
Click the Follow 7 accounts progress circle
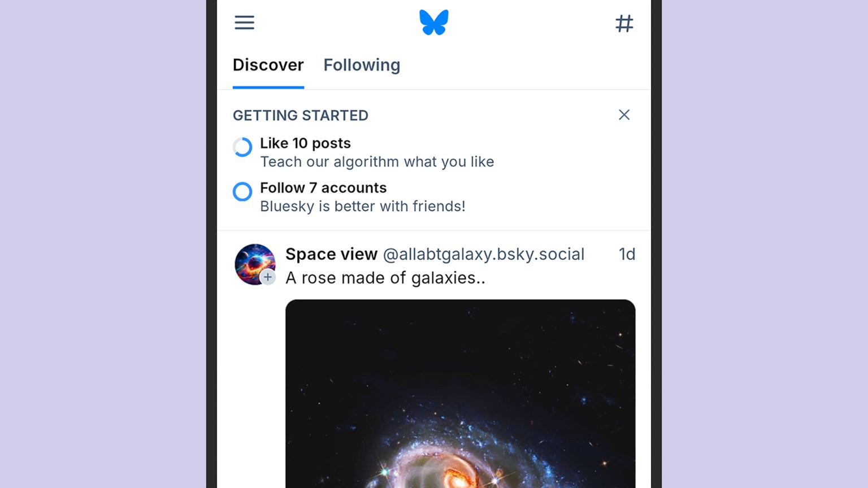(242, 192)
